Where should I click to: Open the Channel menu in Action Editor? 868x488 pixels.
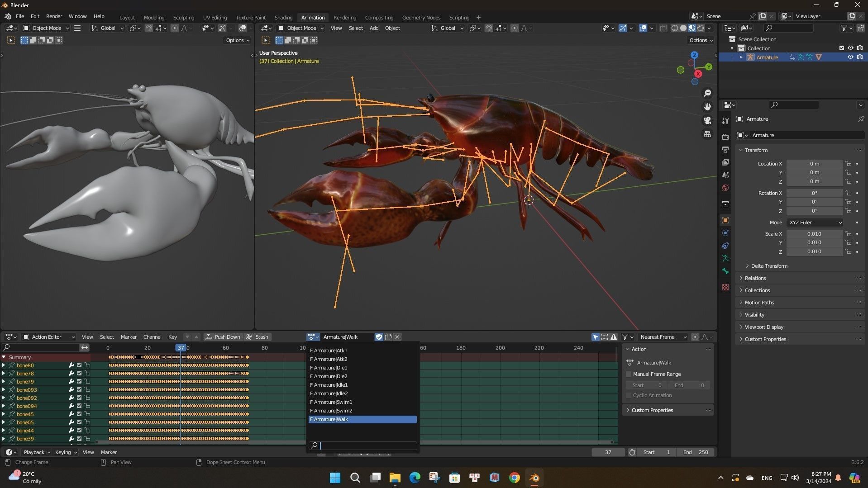click(152, 337)
